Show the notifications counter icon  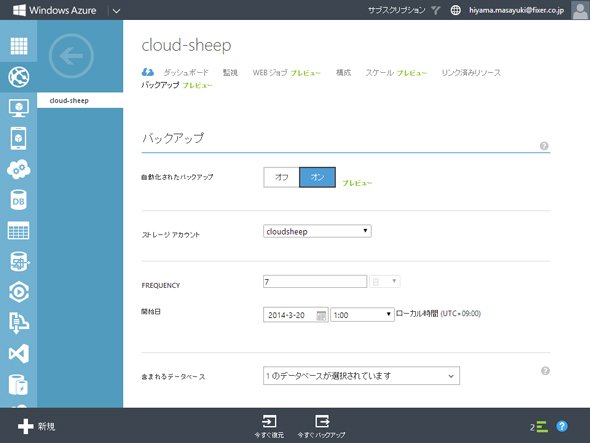click(539, 427)
